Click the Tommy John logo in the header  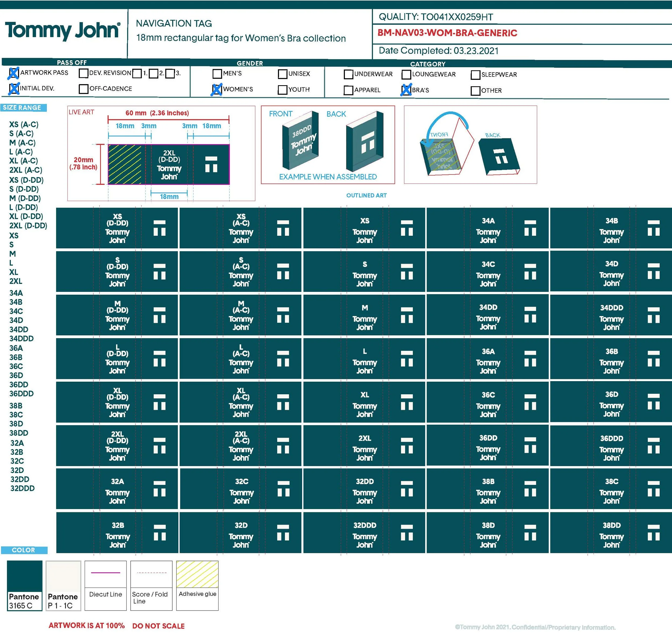tap(62, 31)
